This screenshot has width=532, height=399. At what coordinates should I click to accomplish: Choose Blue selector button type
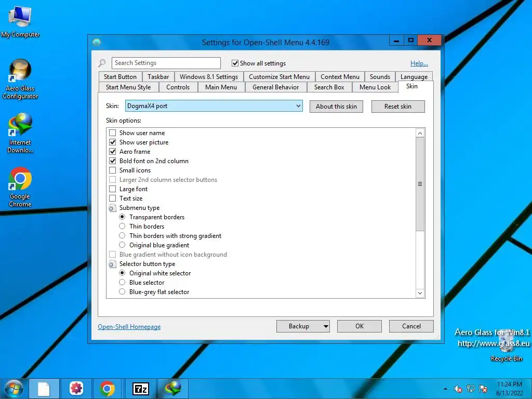pyautogui.click(x=122, y=282)
